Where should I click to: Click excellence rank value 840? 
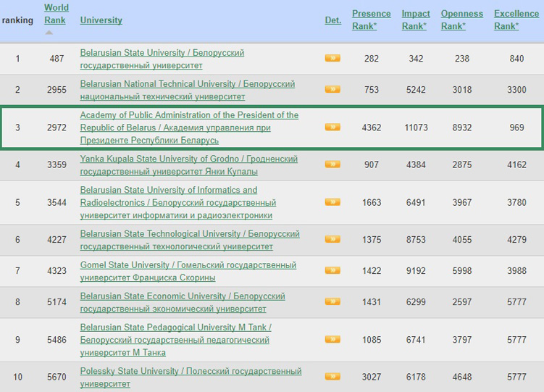click(516, 58)
